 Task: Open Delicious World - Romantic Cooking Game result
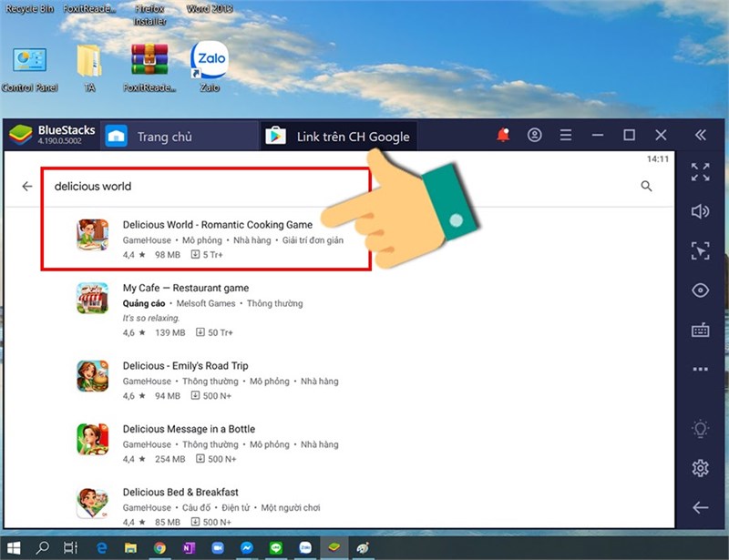217,225
